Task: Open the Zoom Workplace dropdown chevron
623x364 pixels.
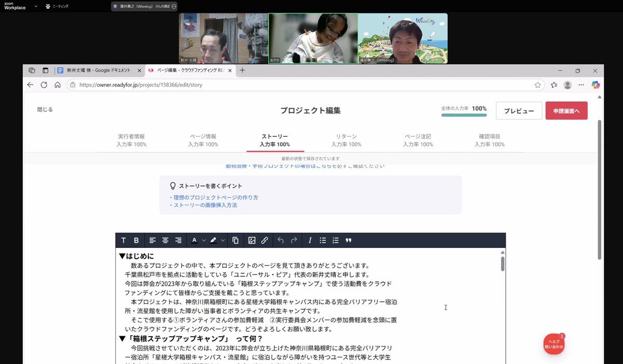Action: pos(36,6)
